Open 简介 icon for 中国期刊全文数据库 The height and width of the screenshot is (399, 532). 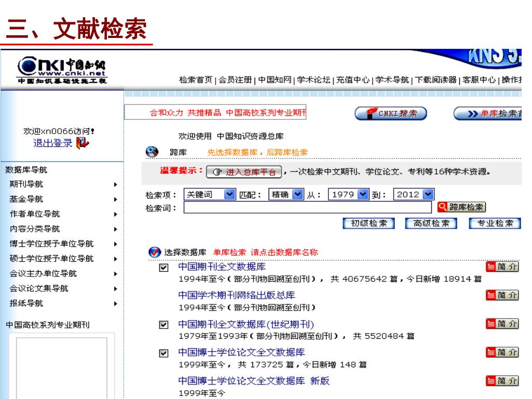pyautogui.click(x=502, y=267)
